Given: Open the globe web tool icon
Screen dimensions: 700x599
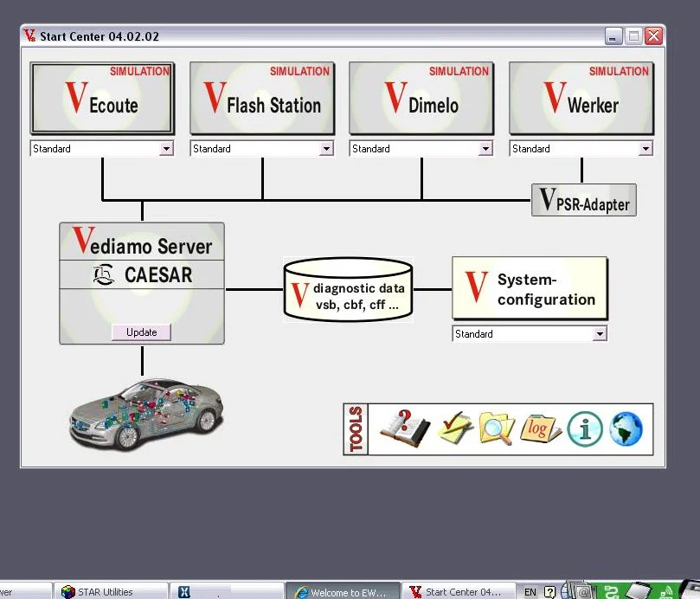Looking at the screenshot, I should (626, 428).
